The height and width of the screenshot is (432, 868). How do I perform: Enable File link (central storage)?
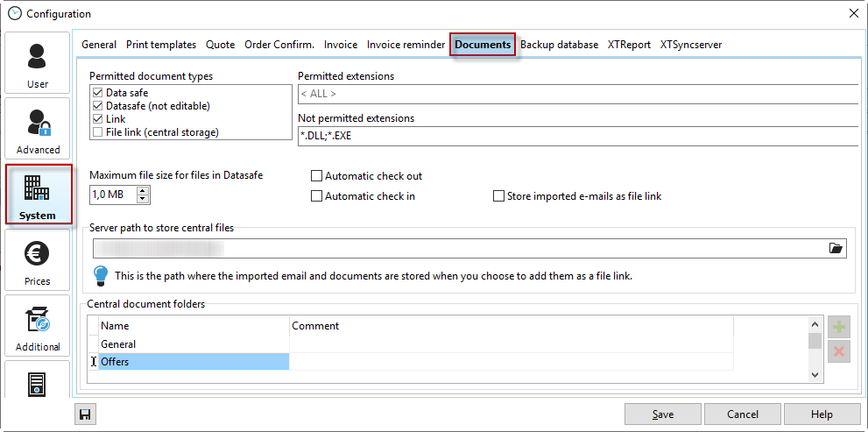pyautogui.click(x=97, y=132)
